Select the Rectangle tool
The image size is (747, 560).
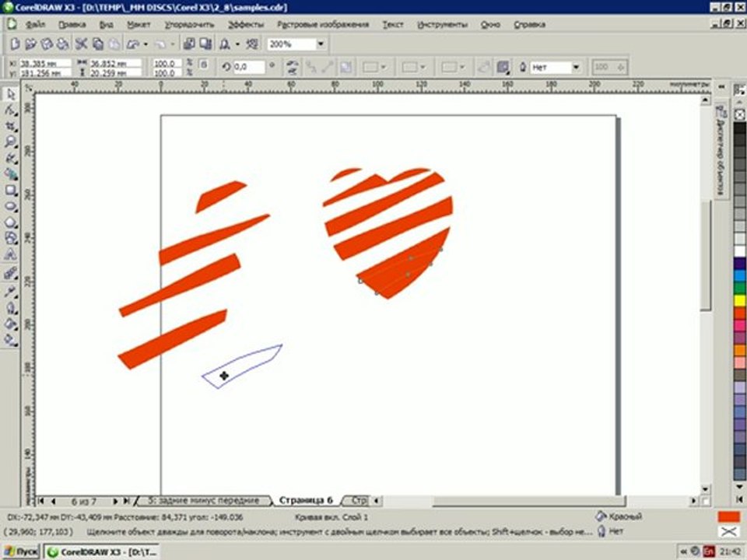10,191
